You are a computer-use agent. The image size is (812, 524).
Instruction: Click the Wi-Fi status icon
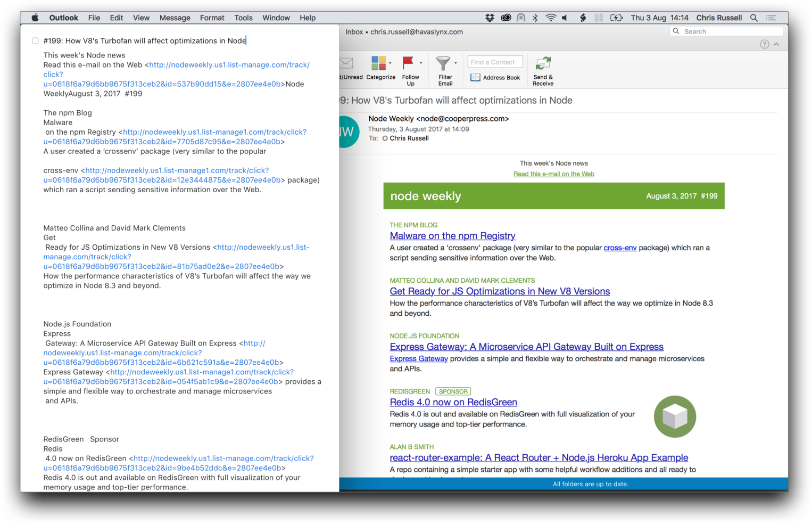[551, 18]
